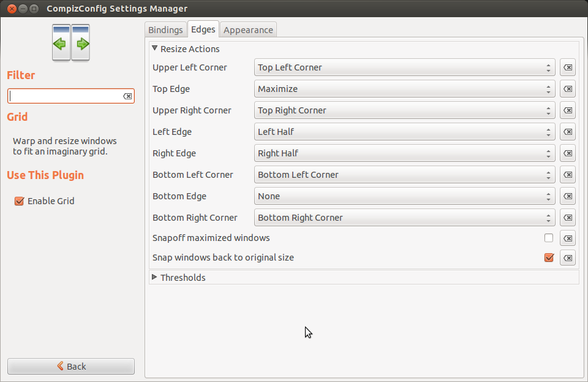This screenshot has height=382, width=588.
Task: Click the Bottom Edge label
Action: [x=179, y=196]
